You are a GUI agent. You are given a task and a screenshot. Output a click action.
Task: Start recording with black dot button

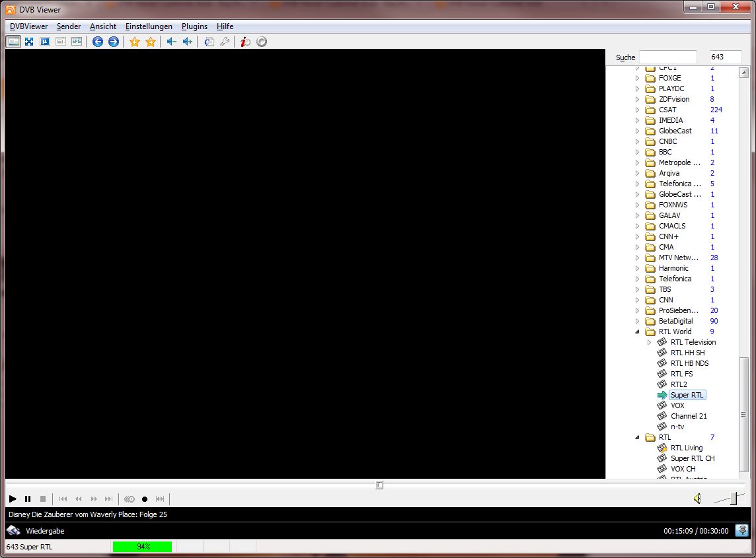point(145,499)
